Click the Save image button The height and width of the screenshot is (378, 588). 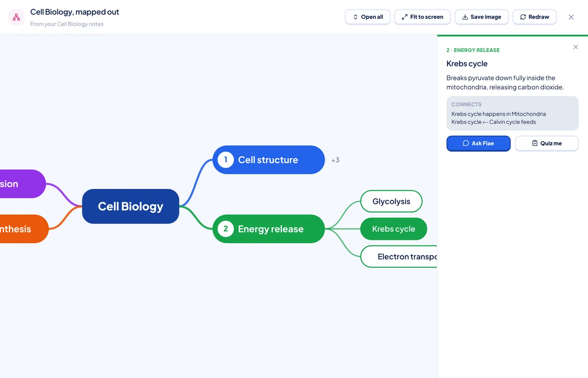coord(482,17)
